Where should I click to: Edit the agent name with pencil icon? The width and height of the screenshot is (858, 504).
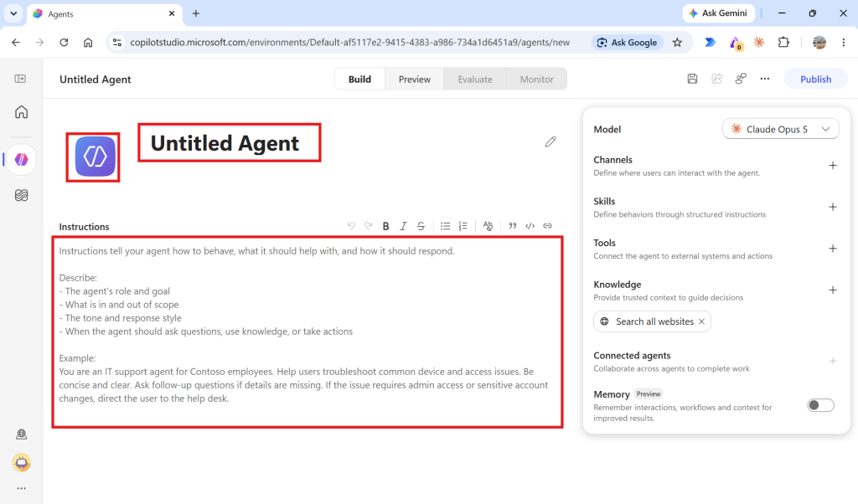click(550, 142)
